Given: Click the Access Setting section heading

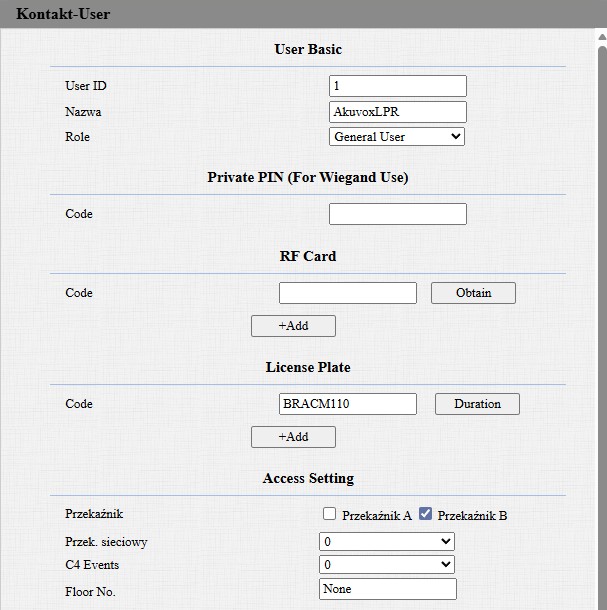Looking at the screenshot, I should click(x=308, y=479).
